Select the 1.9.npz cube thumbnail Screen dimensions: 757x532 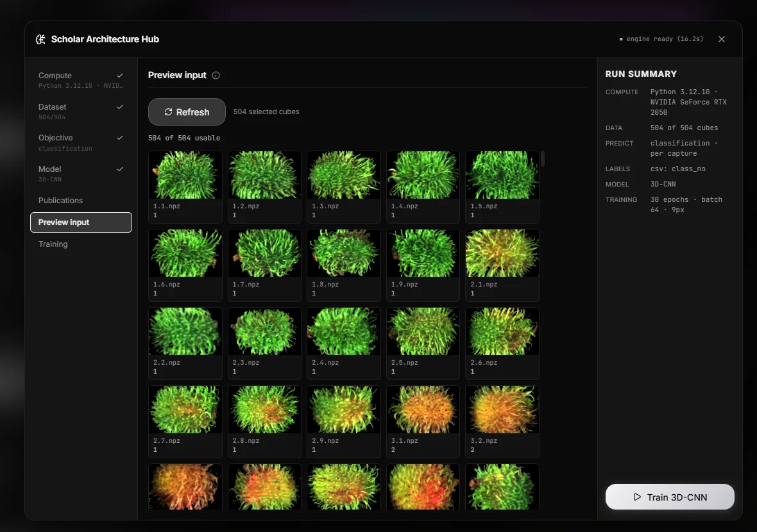(x=423, y=253)
